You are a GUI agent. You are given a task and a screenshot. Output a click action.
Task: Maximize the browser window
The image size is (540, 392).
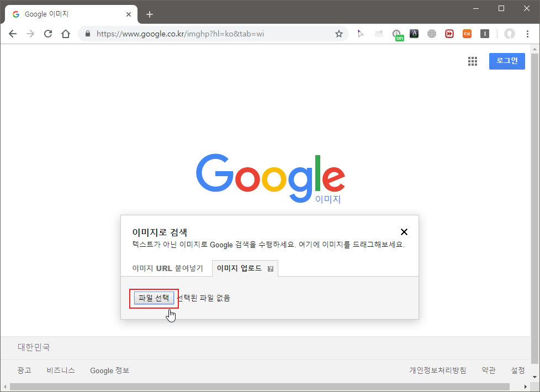click(x=501, y=8)
